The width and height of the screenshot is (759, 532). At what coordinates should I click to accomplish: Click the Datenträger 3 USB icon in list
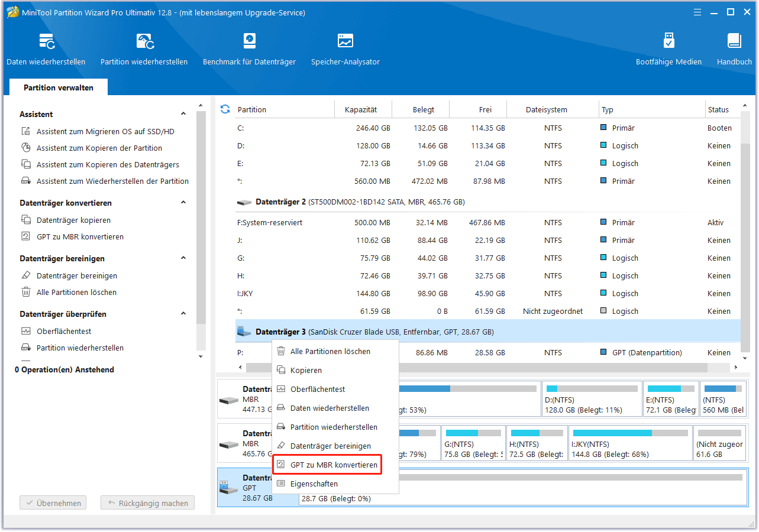pos(244,332)
